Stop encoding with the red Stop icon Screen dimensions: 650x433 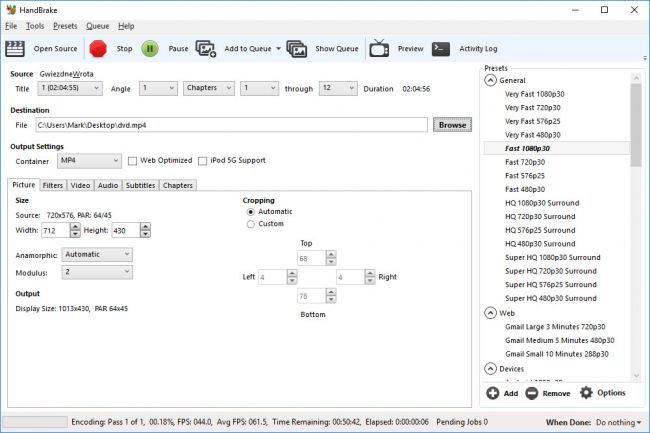(x=98, y=48)
